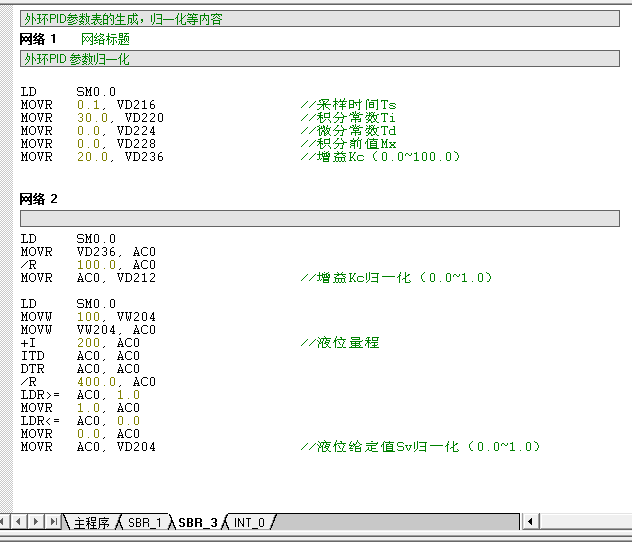Click the previous-tab scroll arrow
632x554 pixels.
point(18,522)
